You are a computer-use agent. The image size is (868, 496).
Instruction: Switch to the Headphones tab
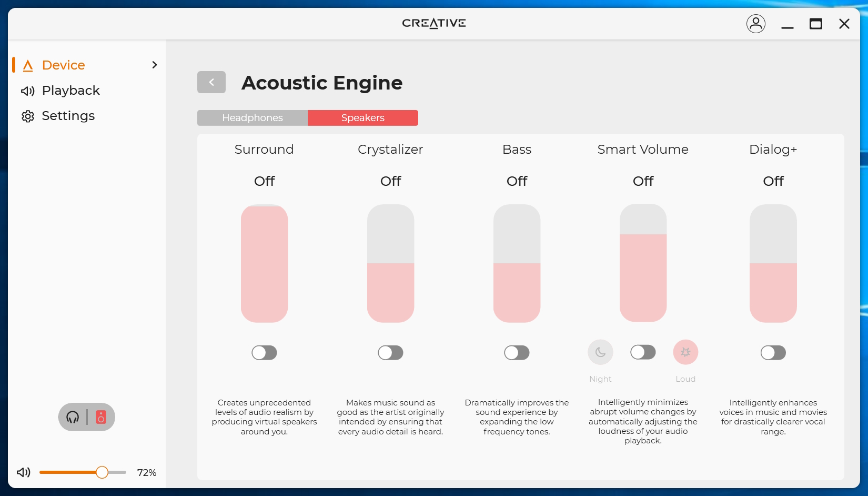[x=253, y=118]
